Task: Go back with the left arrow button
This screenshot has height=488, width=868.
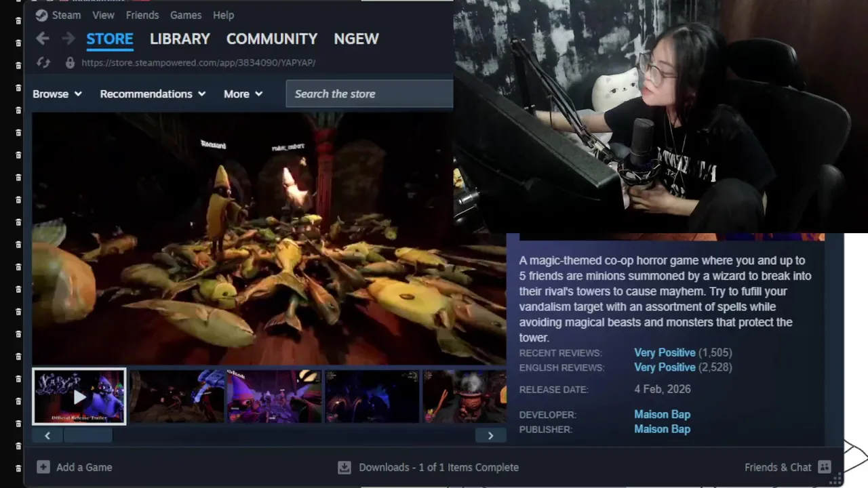Action: point(42,39)
